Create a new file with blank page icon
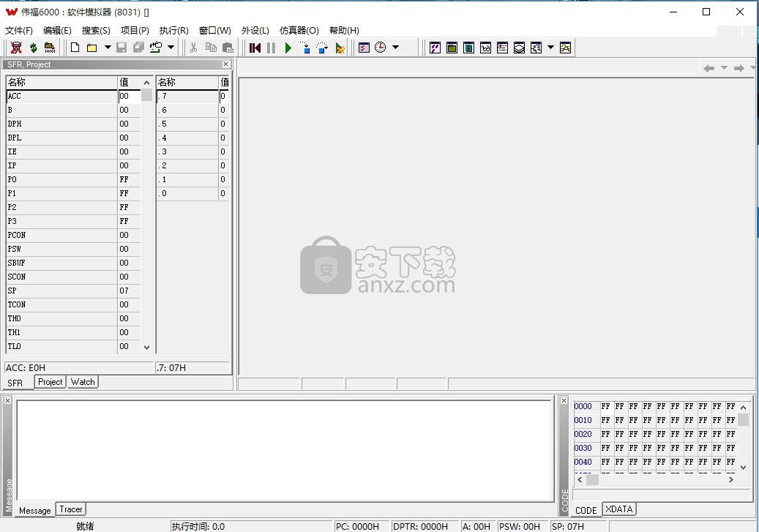This screenshot has width=759, height=532. (x=75, y=48)
